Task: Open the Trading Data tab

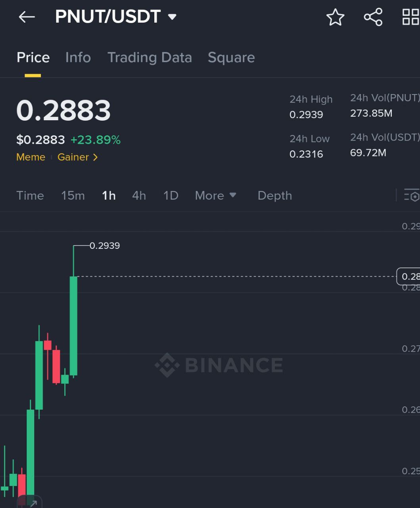Action: tap(150, 58)
